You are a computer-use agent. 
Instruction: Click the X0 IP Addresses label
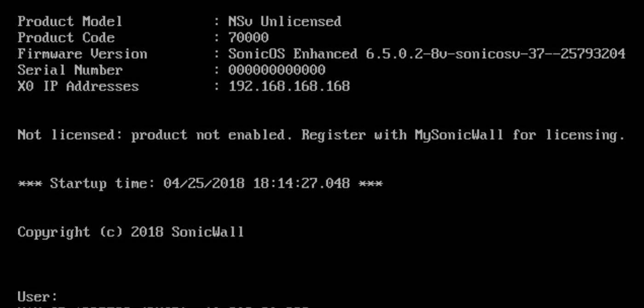(x=78, y=86)
